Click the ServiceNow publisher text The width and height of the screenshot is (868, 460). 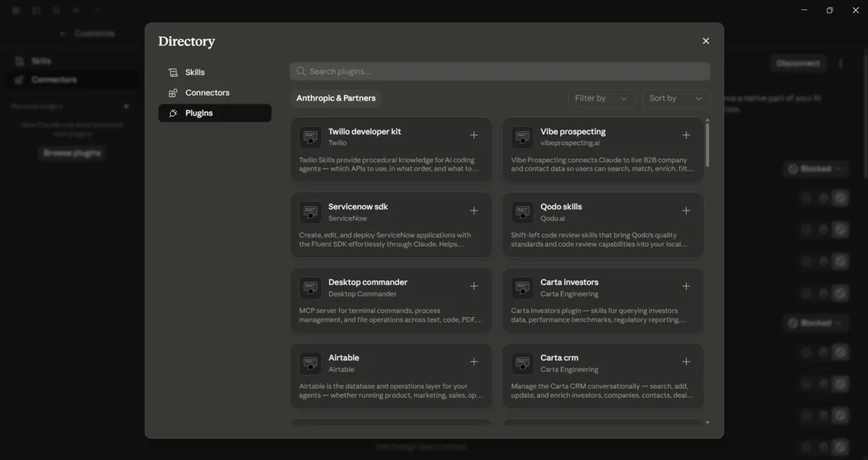click(348, 218)
